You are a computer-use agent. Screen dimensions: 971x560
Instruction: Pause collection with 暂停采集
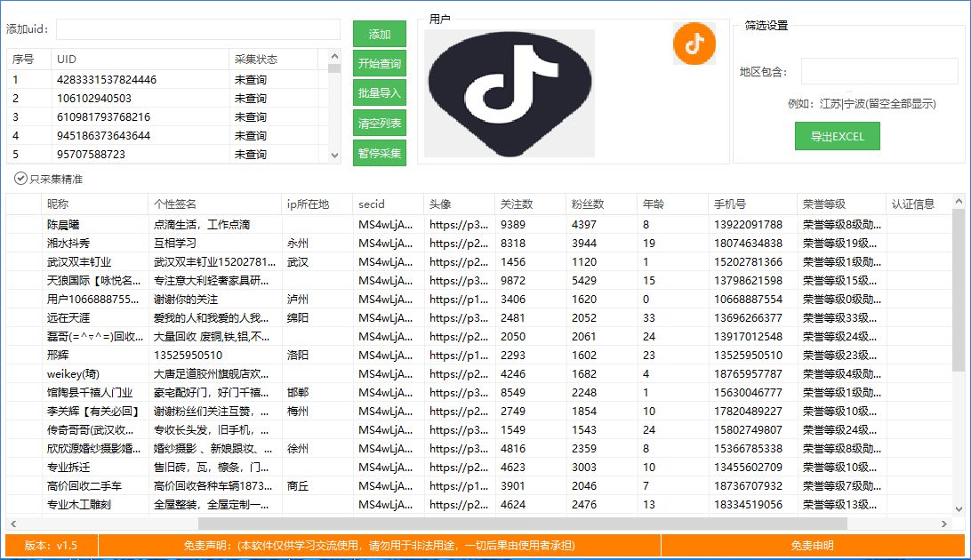(x=380, y=152)
